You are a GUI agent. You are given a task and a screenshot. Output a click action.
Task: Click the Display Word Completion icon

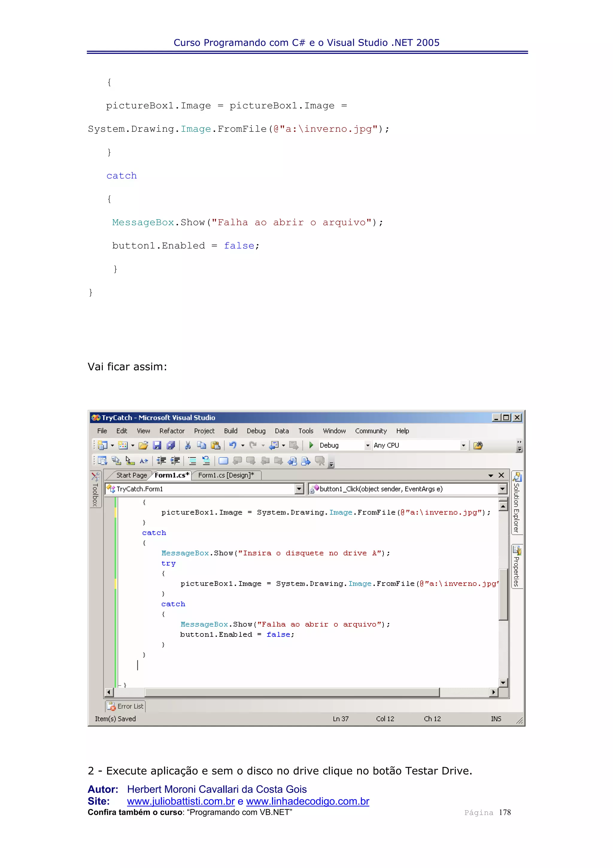pyautogui.click(x=144, y=461)
